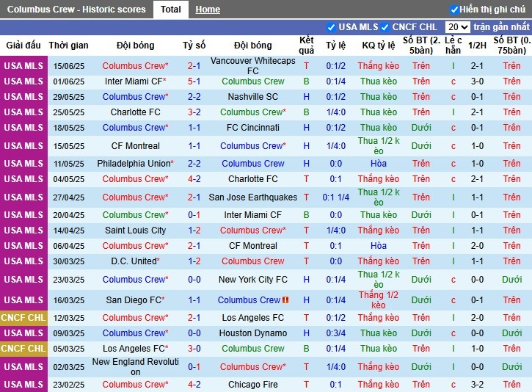The height and width of the screenshot is (392, 532).
Task: Click result 'B' on Inter Miami 20/04/25 row
Action: click(307, 215)
